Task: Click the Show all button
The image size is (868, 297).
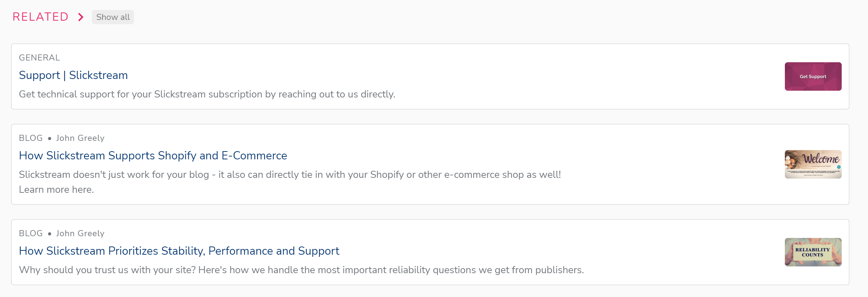Action: coord(113,17)
